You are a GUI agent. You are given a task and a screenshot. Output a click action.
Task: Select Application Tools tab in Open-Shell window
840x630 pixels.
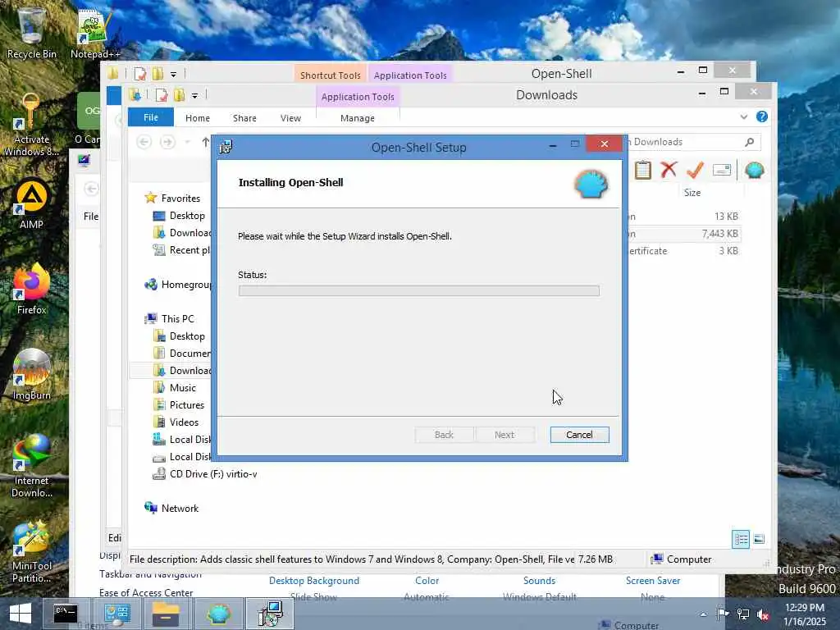pos(410,75)
